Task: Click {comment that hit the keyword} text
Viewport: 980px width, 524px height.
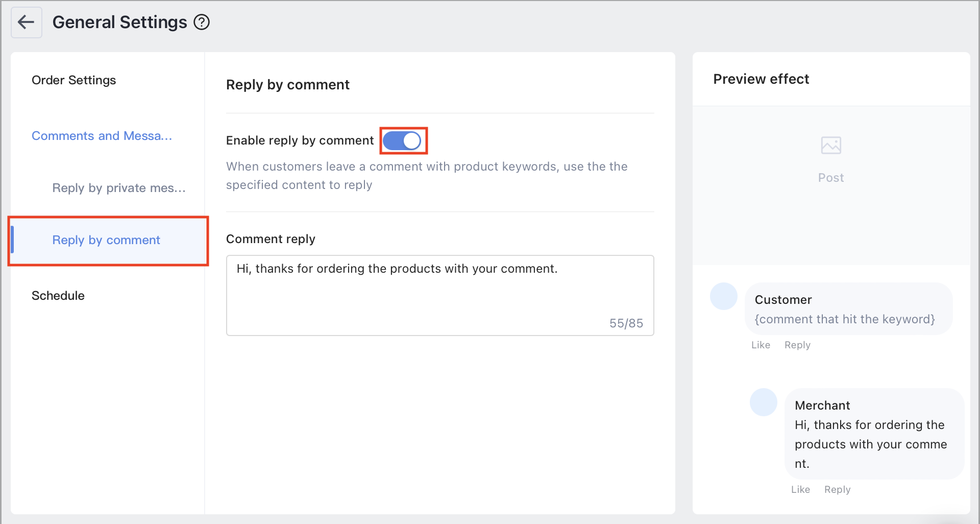Action: (845, 319)
